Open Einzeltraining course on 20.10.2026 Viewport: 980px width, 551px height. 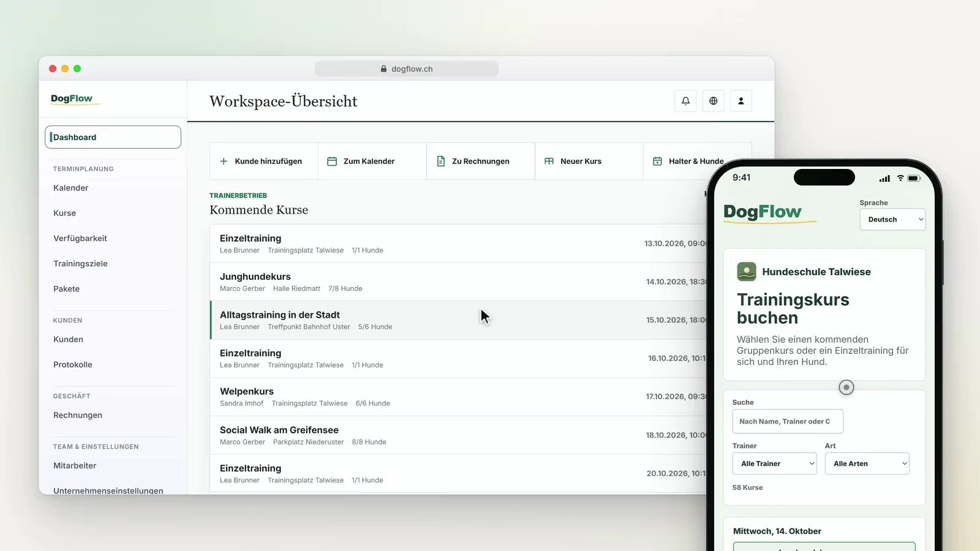pos(458,473)
